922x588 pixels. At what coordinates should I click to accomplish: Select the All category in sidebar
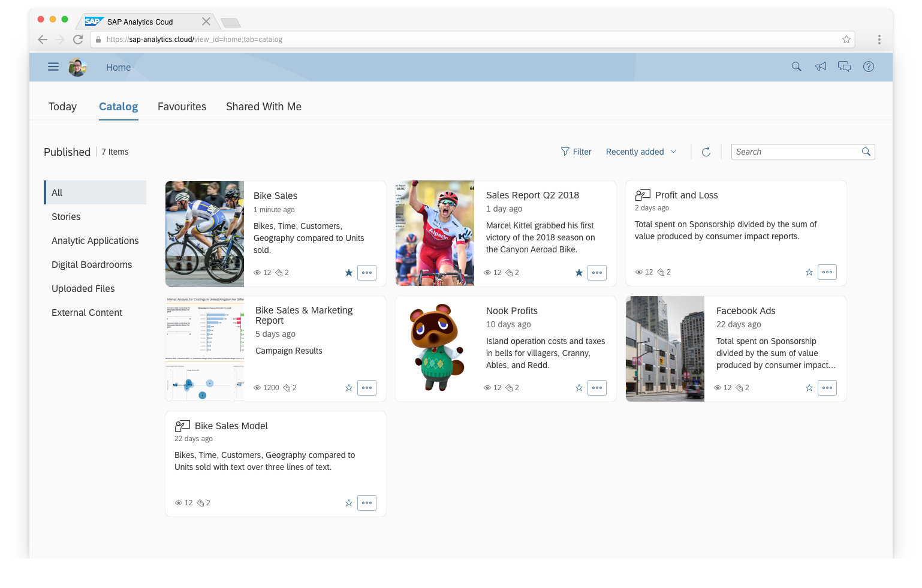95,192
